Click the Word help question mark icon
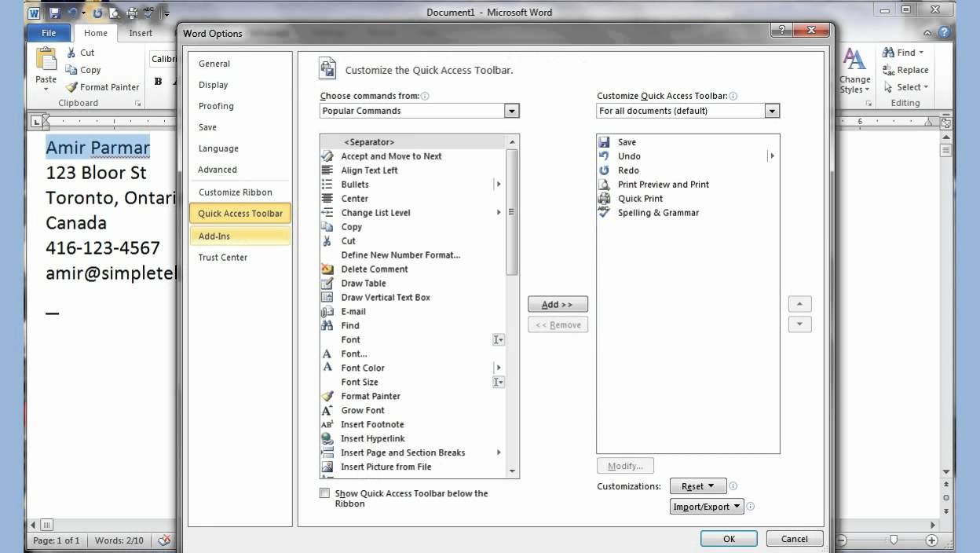The width and height of the screenshot is (980, 553). pos(944,33)
